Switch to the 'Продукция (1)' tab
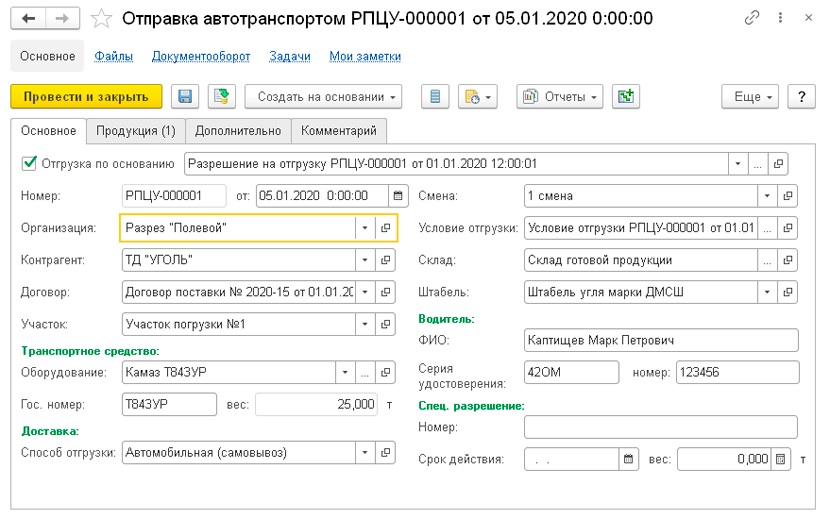This screenshot has height=519, width=830. (x=134, y=131)
